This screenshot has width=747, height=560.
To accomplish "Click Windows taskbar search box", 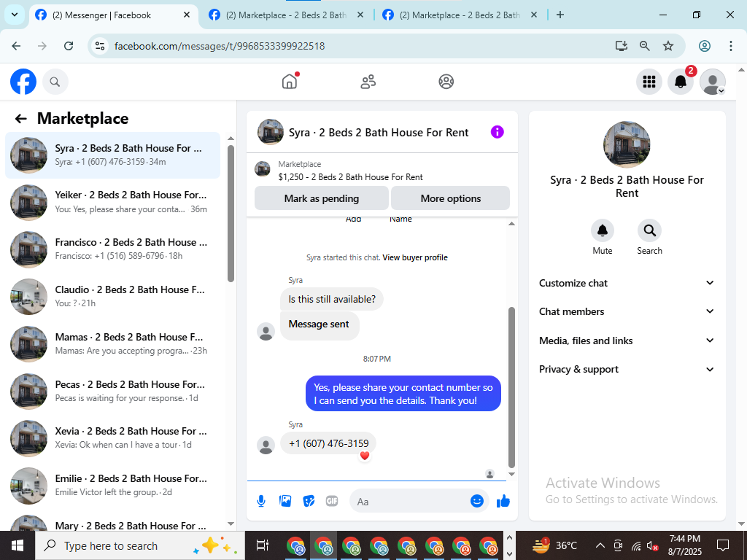I will pyautogui.click(x=140, y=545).
